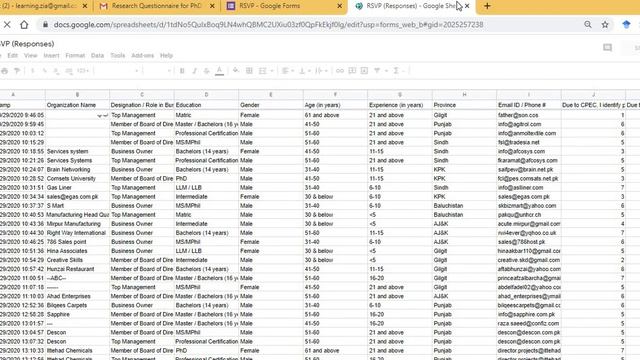Click the Insert chart icon
Image resolution: width=640 pixels, height=360 pixels.
click(x=364, y=71)
